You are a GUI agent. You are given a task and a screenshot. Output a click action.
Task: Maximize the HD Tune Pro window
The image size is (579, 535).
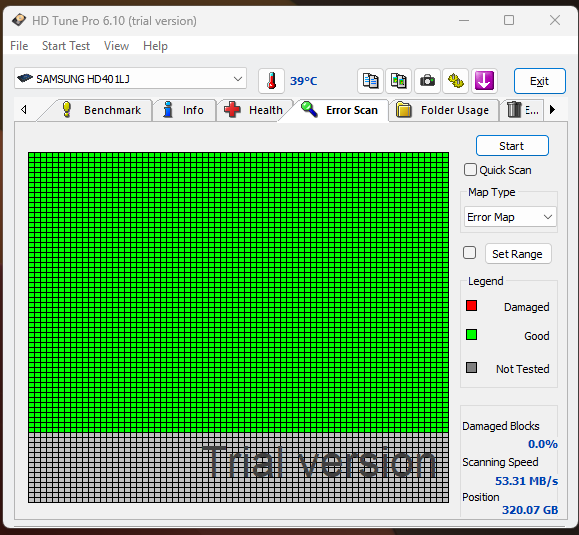509,20
